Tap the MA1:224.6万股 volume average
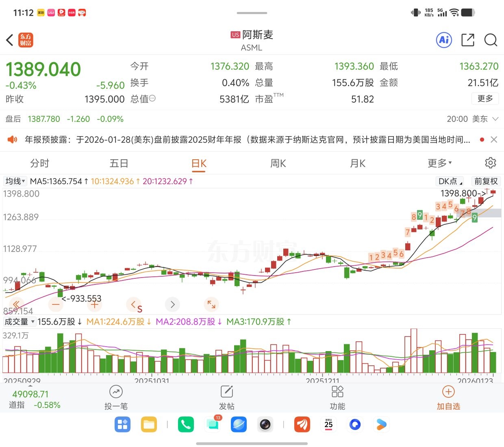Screen dimensions: 504x447 119,322
